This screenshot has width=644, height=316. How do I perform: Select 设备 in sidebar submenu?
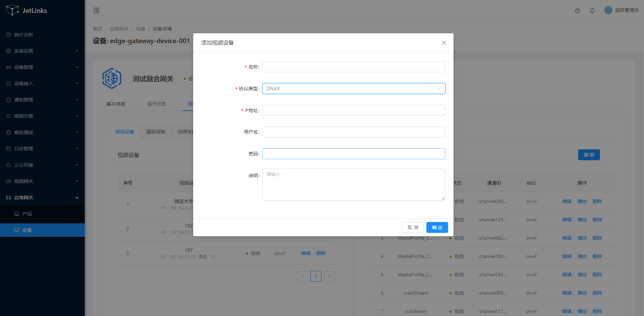27,230
